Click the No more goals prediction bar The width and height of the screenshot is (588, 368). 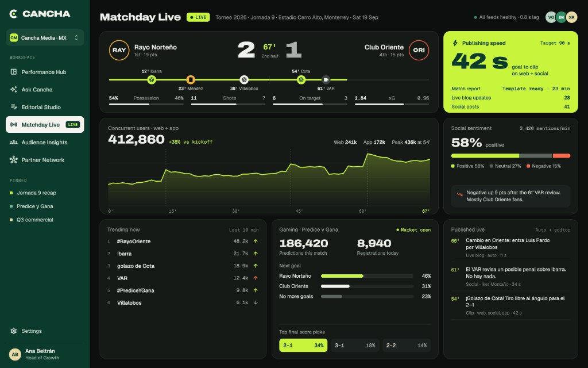[x=367, y=296]
